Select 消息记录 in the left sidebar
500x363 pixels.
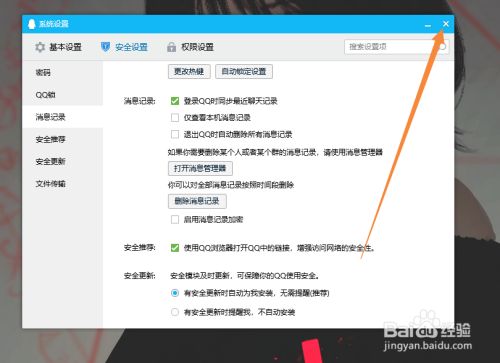[63, 117]
